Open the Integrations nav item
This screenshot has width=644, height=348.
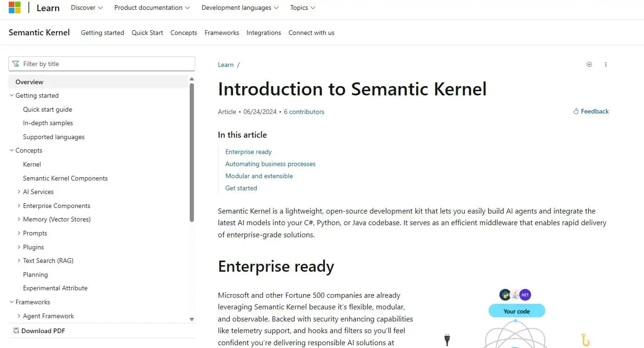click(x=264, y=33)
